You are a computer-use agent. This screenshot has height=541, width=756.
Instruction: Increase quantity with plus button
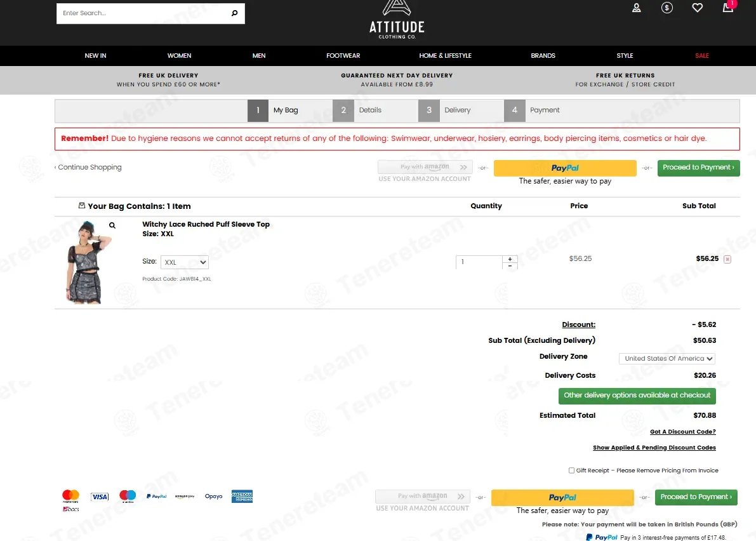pos(510,259)
